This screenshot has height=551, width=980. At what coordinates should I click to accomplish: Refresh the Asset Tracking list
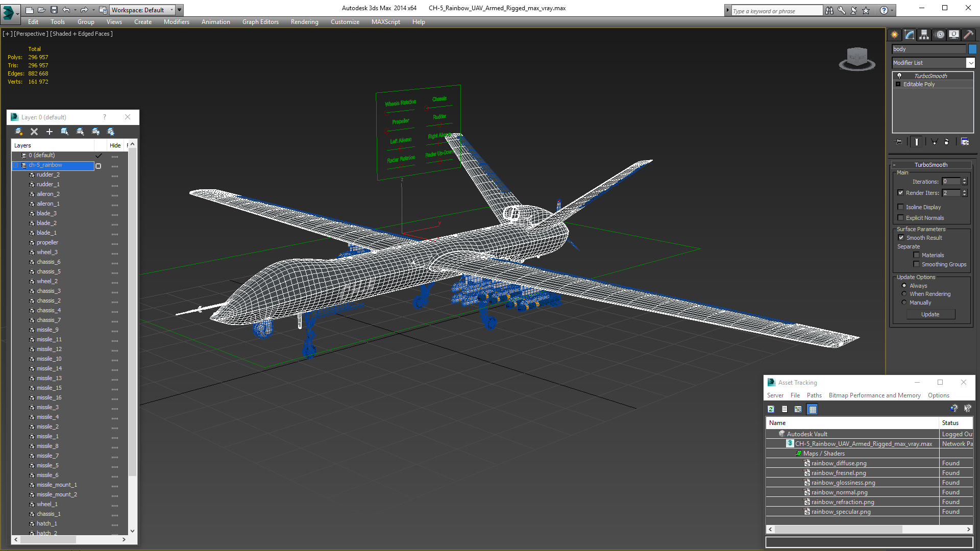click(771, 409)
